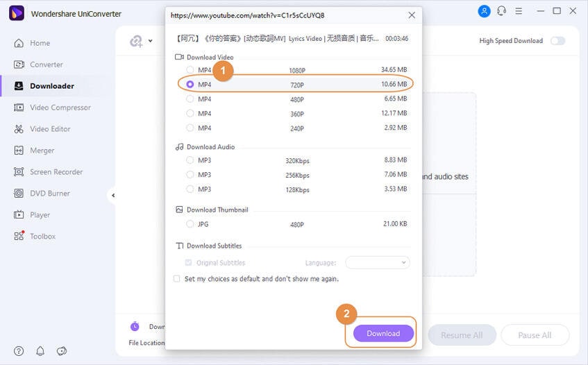Select MP4 1080P radio button
Image resolution: width=588 pixels, height=365 pixels.
click(x=190, y=69)
